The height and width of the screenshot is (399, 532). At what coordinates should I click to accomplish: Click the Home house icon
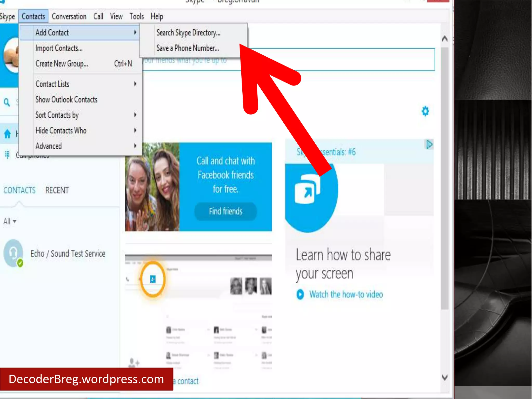click(x=7, y=134)
